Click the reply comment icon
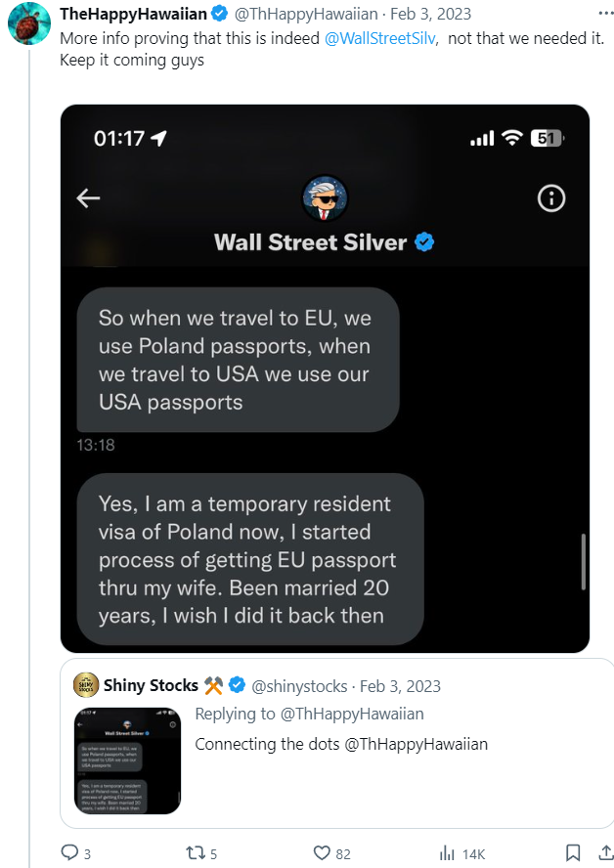 click(69, 853)
